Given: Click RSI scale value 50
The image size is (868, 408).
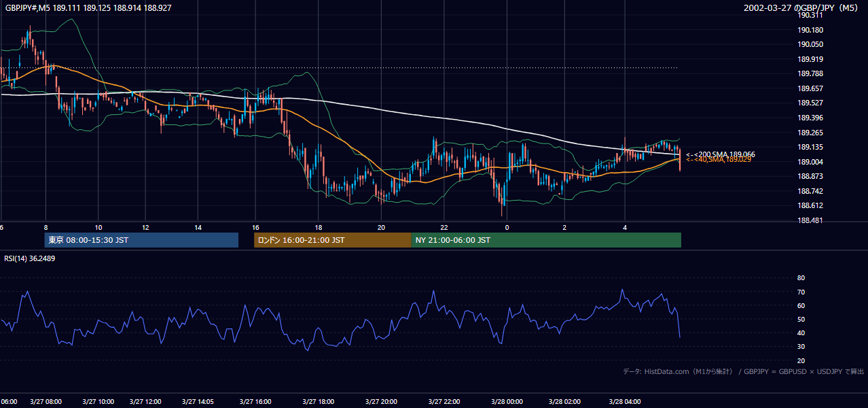Looking at the screenshot, I should (x=801, y=319).
